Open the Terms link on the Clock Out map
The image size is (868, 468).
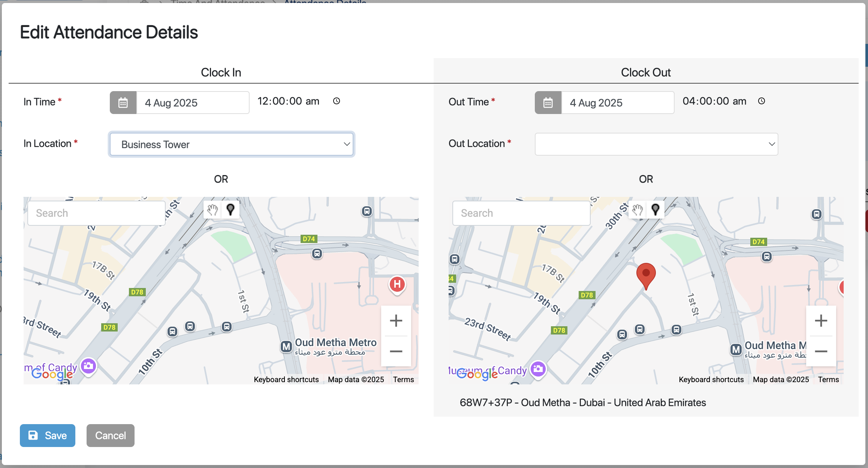click(x=828, y=379)
